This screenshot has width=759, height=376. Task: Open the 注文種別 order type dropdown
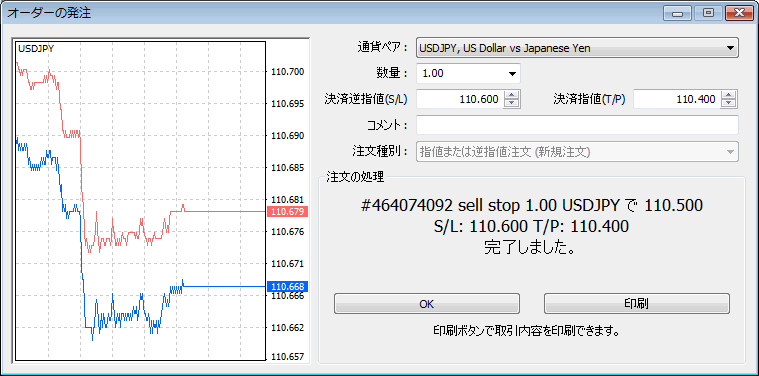coord(577,151)
